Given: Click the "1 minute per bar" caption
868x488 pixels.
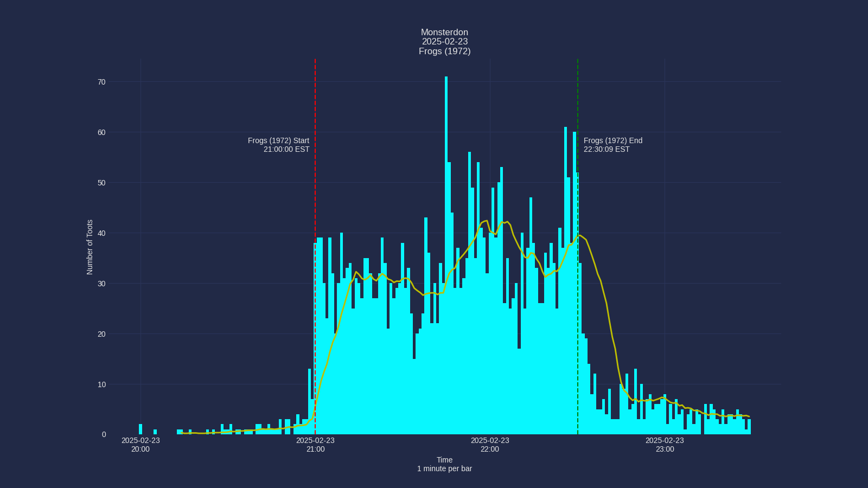Looking at the screenshot, I should tap(444, 468).
